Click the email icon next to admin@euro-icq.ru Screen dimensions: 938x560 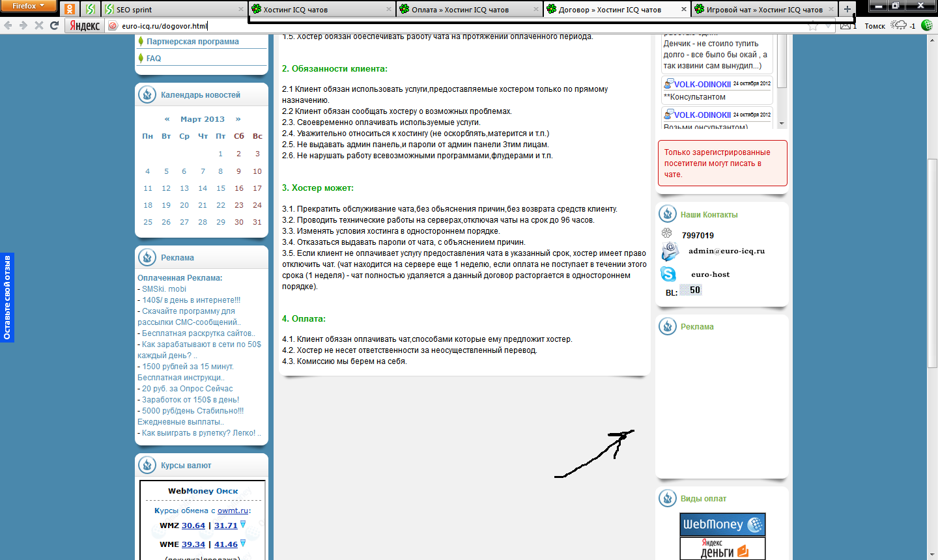pyautogui.click(x=670, y=251)
